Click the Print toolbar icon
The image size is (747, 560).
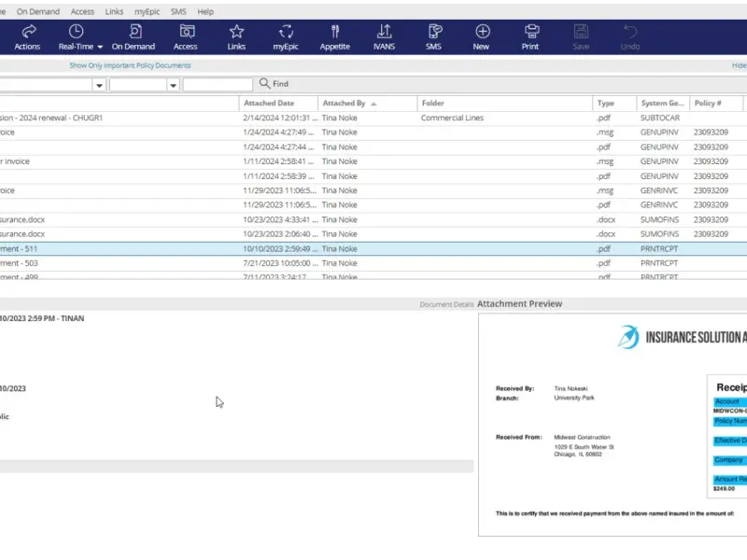point(531,32)
